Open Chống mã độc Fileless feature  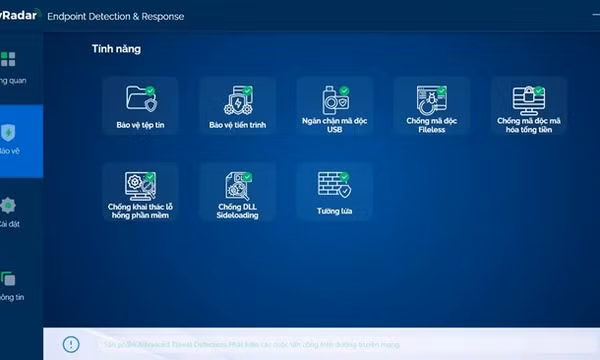click(x=431, y=106)
